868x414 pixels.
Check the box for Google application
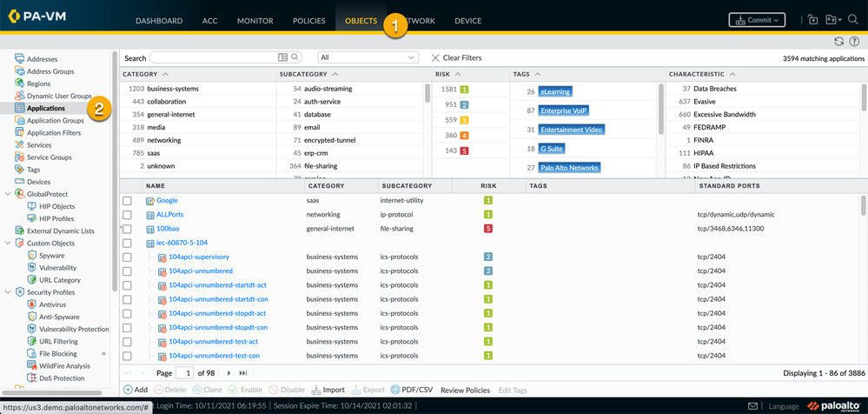(x=127, y=201)
